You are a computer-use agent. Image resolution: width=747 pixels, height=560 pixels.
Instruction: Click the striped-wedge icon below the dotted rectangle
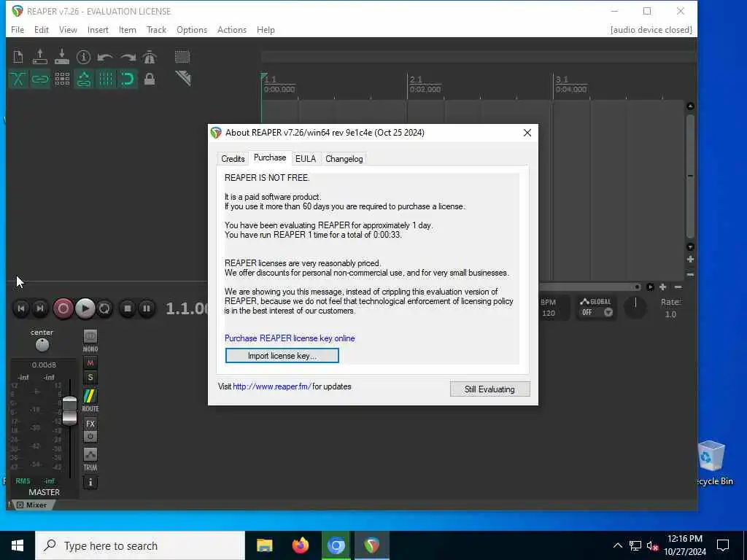183,78
